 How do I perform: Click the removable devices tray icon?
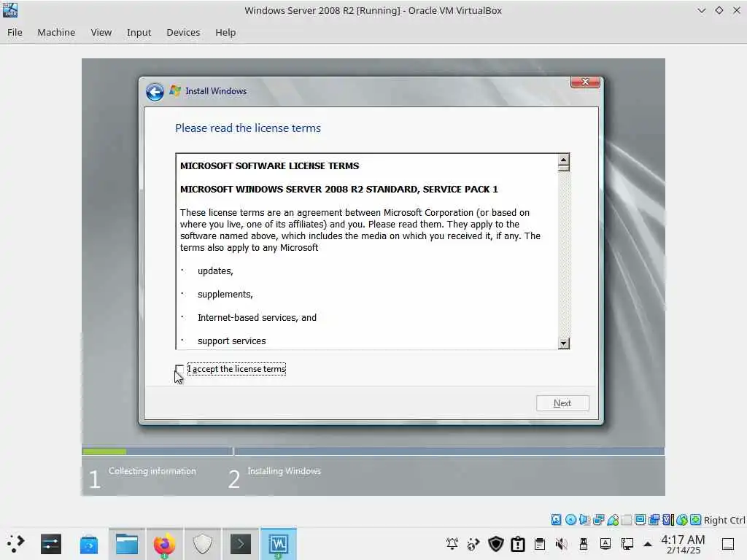[x=584, y=544]
